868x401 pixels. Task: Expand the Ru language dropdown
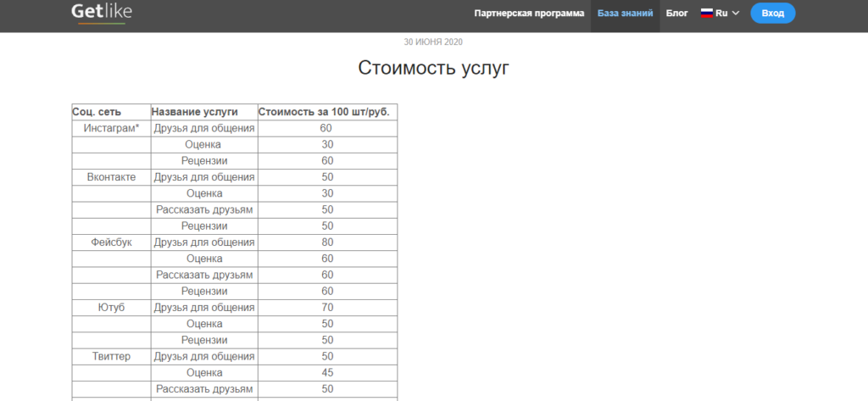pos(721,14)
